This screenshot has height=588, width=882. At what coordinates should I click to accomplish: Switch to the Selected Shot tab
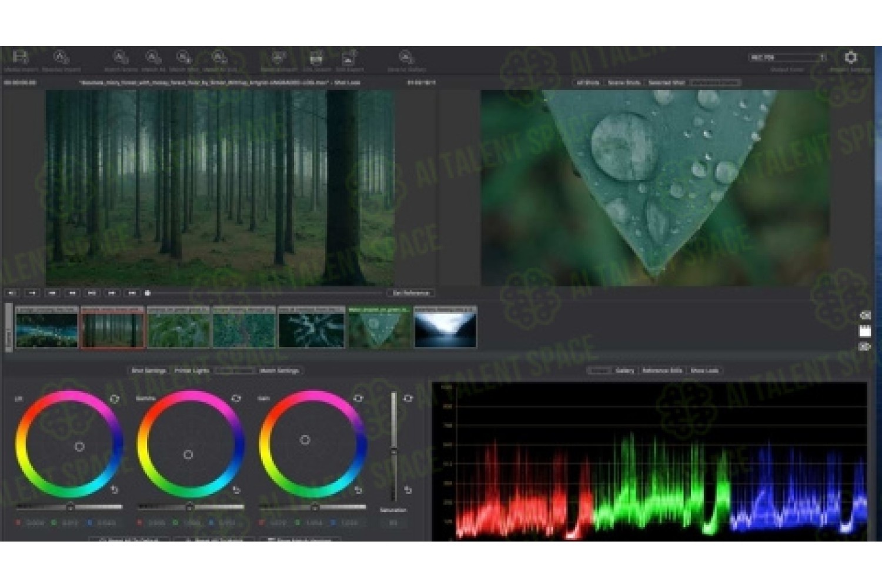(667, 82)
